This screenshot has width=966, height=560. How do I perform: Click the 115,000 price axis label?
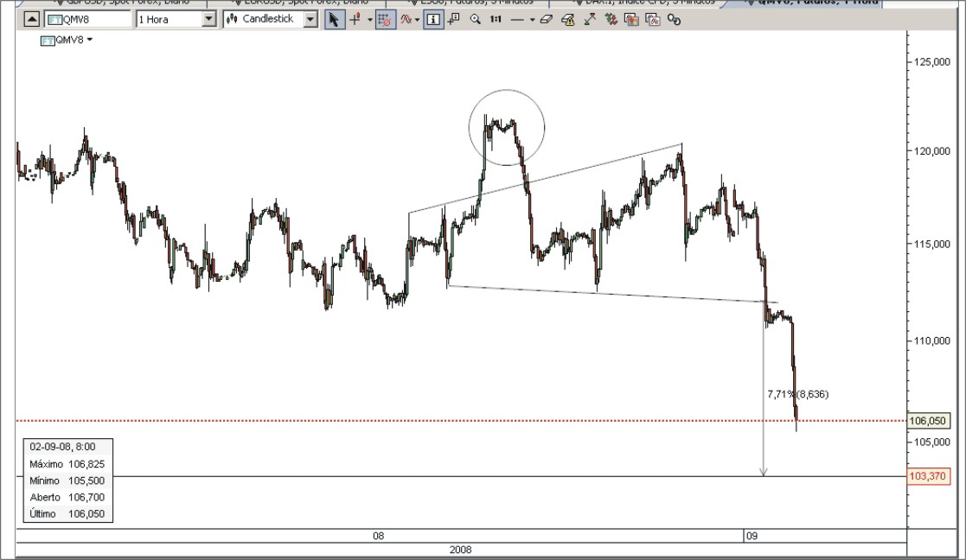(932, 245)
